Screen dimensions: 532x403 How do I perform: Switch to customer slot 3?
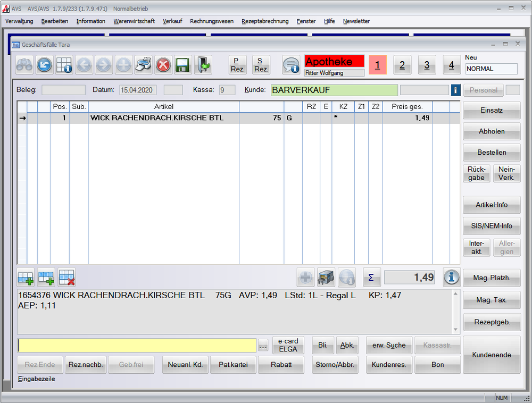(x=427, y=65)
